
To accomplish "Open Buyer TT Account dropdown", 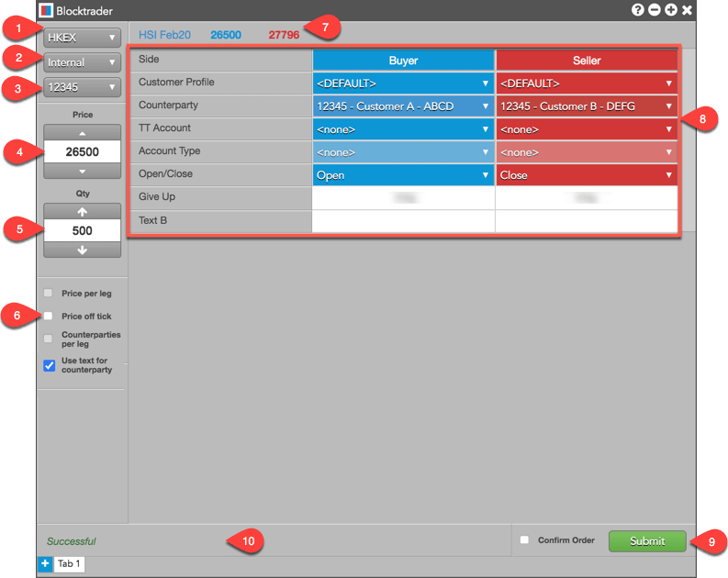I will pos(403,129).
